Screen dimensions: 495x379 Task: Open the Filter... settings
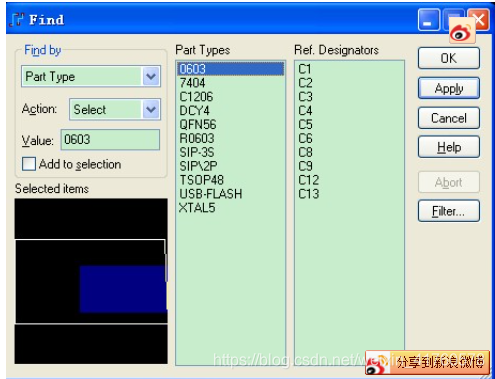click(x=449, y=211)
